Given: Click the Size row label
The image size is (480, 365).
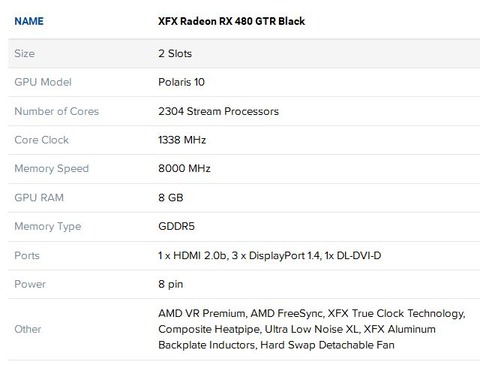Looking at the screenshot, I should (24, 53).
